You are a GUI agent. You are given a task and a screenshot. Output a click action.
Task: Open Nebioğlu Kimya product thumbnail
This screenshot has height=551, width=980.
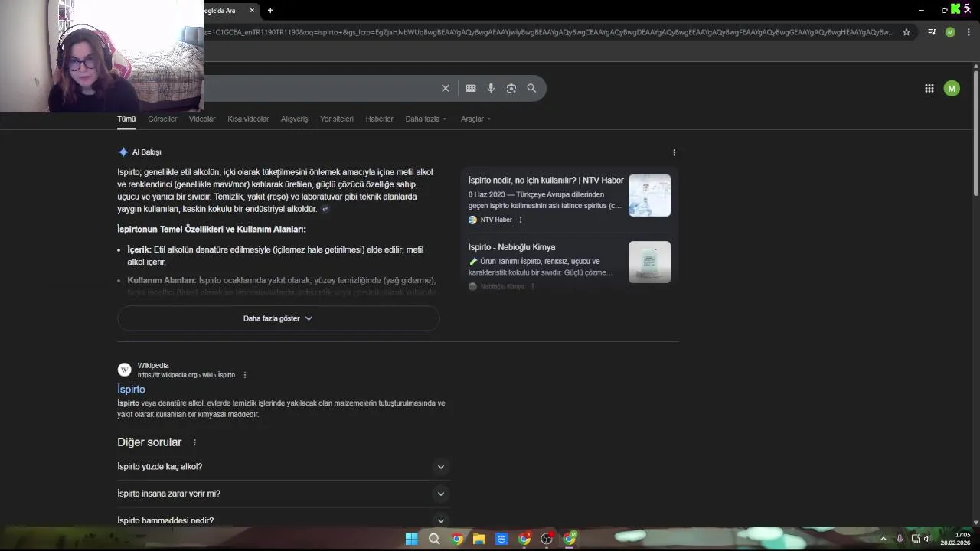[x=649, y=262]
